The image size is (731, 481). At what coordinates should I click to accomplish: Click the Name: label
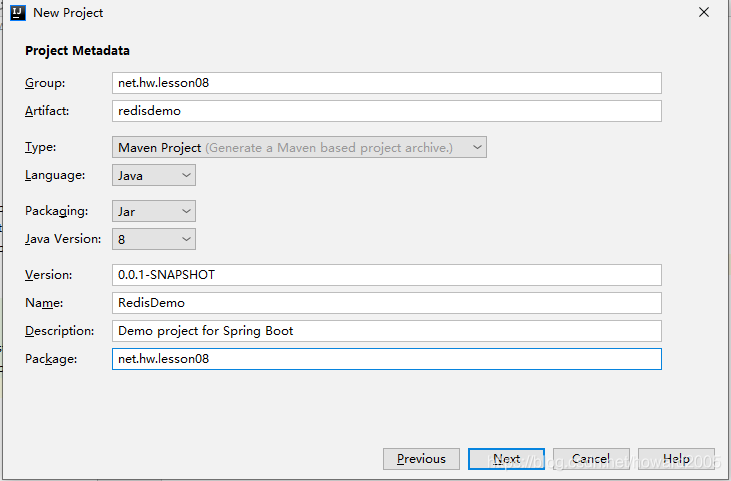(x=44, y=303)
